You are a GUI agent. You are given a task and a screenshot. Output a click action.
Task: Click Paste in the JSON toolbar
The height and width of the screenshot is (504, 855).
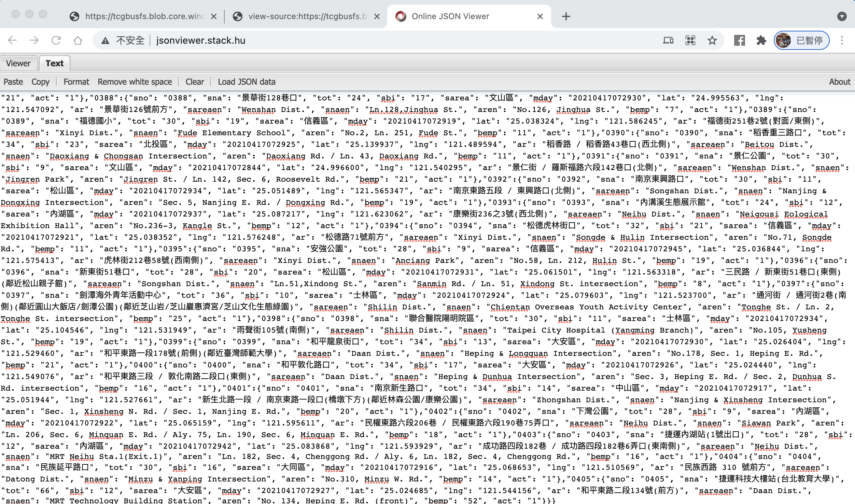13,82
